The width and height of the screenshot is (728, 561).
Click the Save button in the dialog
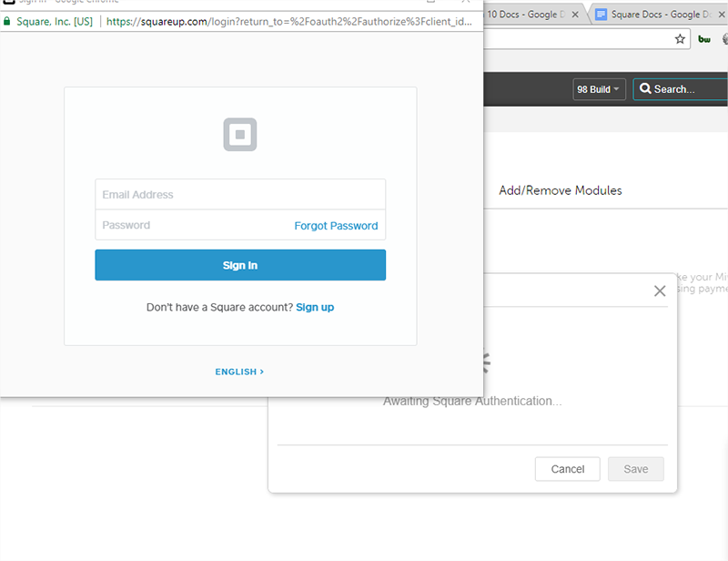click(x=635, y=469)
